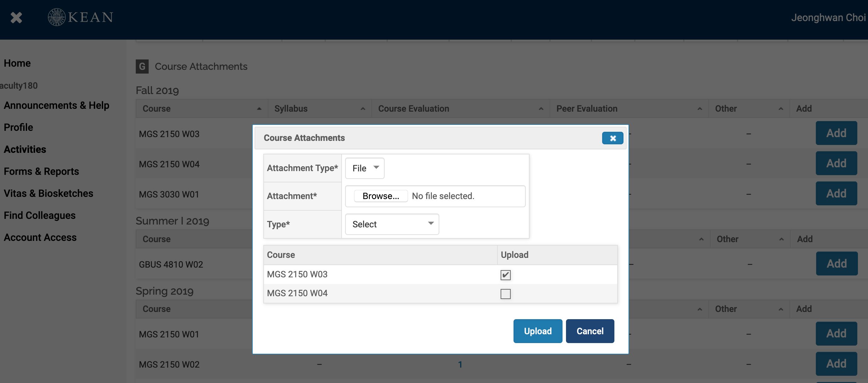Click Add for MGS 2150 W01 row
Viewport: 868px width, 383px height.
point(836,333)
